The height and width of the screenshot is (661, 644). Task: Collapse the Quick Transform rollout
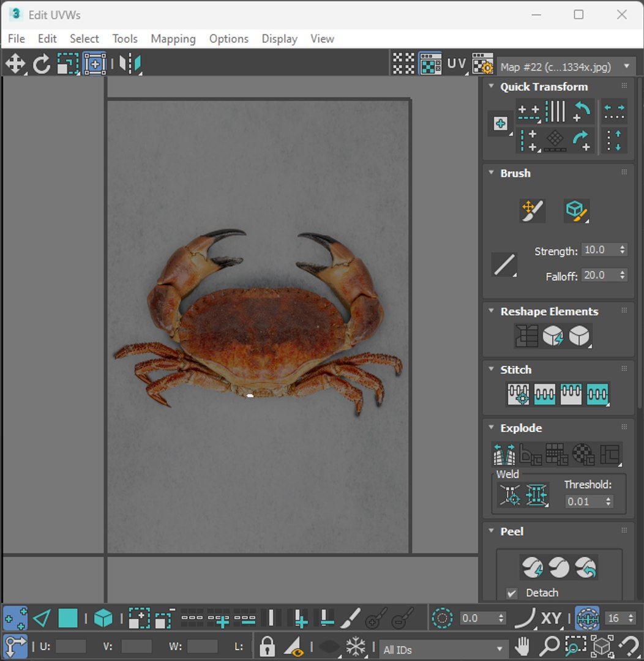pyautogui.click(x=491, y=86)
